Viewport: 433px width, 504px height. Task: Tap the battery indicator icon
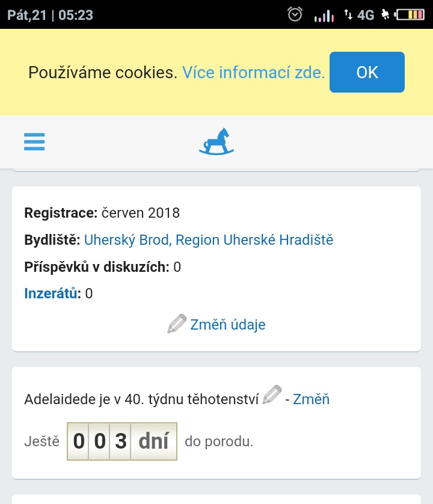(411, 14)
